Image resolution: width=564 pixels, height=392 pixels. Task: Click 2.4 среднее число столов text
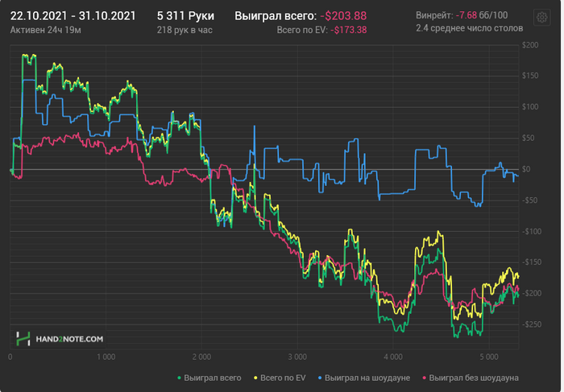coord(469,28)
